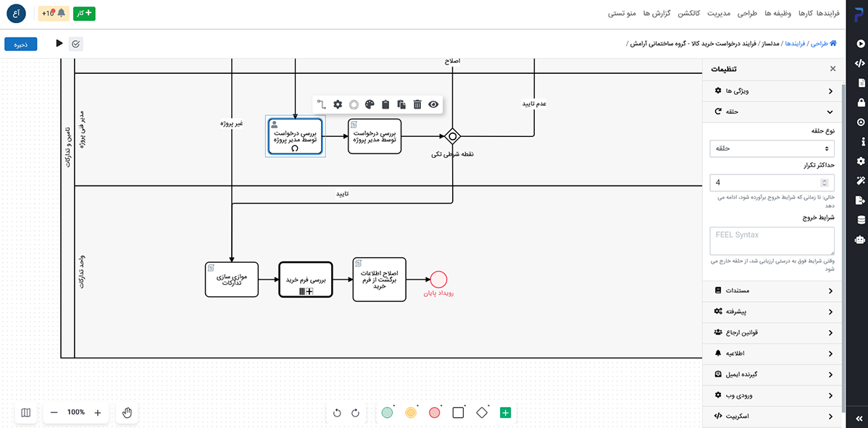The image size is (868, 428).
Task: Open the color palette icon for selected task
Action: click(370, 104)
